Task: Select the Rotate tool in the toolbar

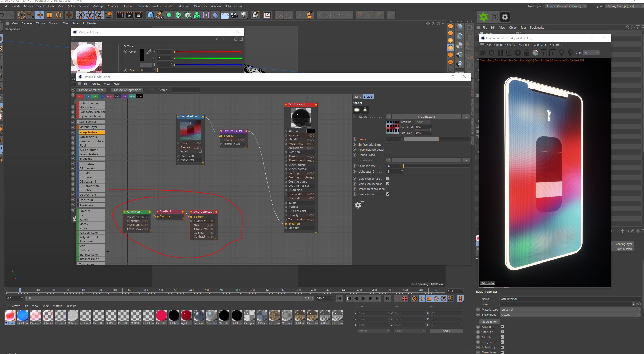Action: (59, 15)
